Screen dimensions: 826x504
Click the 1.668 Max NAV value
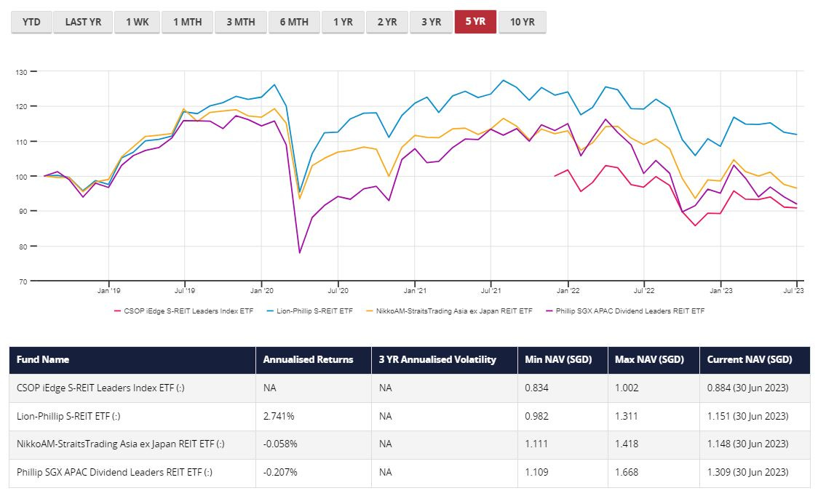[x=627, y=473]
